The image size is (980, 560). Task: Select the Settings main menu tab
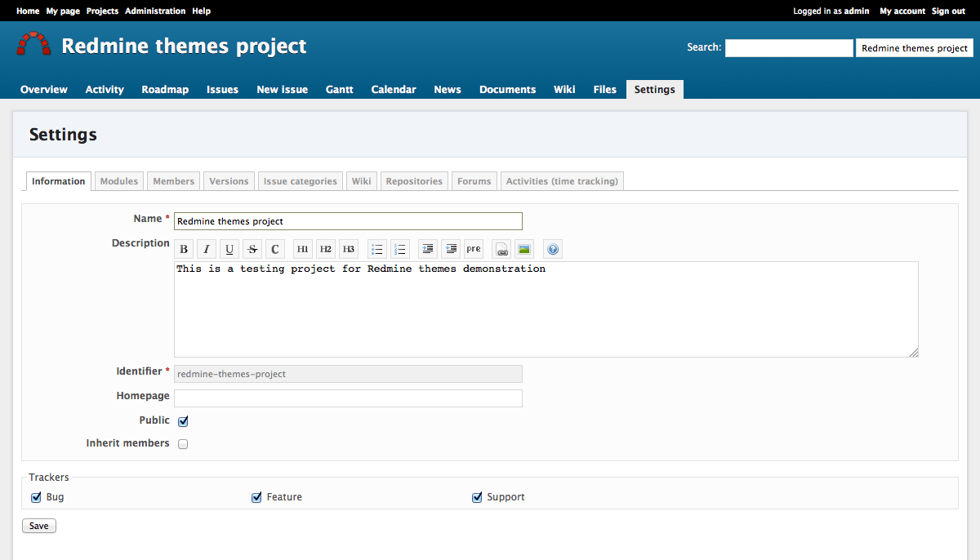[655, 90]
